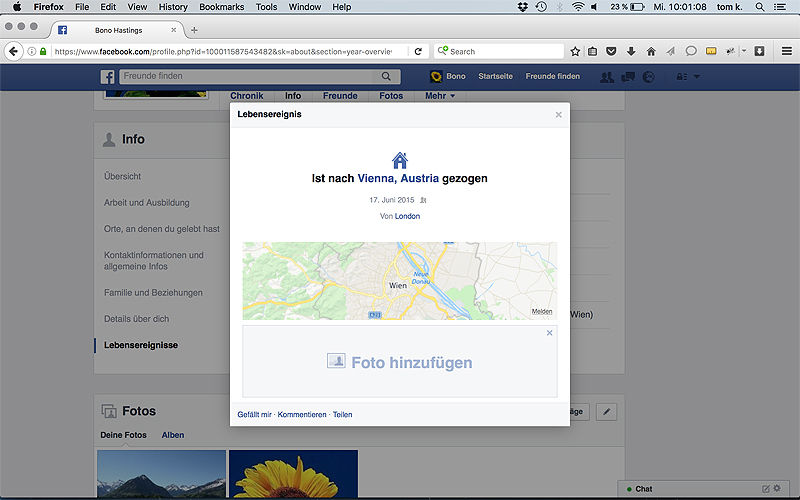The image size is (800, 500).
Task: Click Melden link on the map
Action: 542,311
